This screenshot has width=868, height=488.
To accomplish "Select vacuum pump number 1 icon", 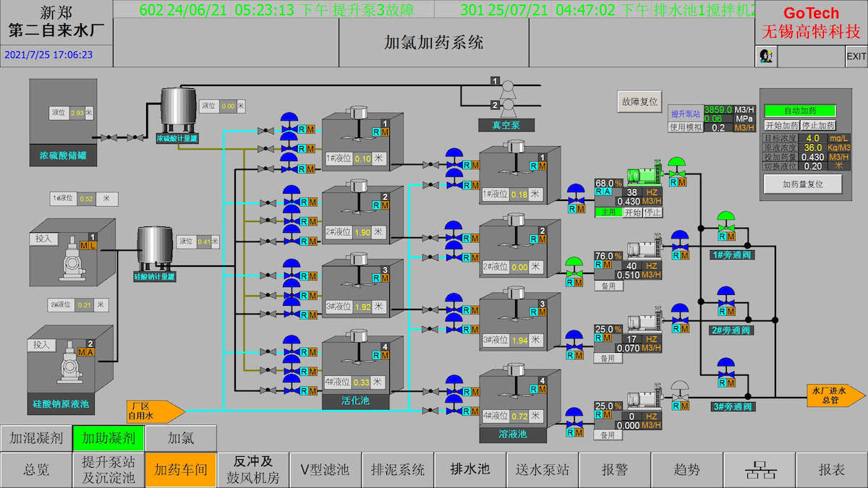I will (507, 85).
